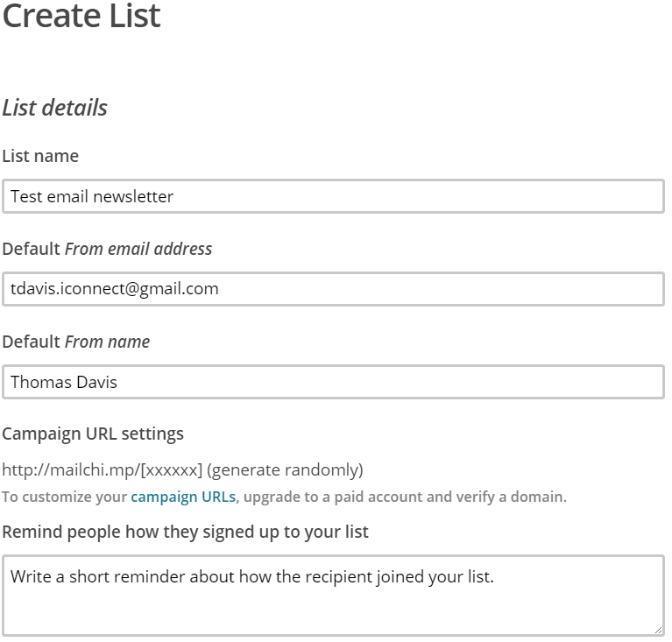672x642 pixels.
Task: Click the '(generate randomly)' text
Action: coord(285,470)
